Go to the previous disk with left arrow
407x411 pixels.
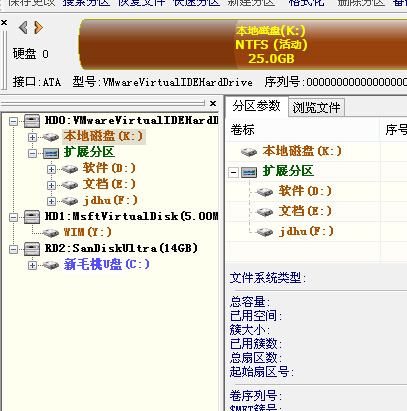(x=23, y=27)
